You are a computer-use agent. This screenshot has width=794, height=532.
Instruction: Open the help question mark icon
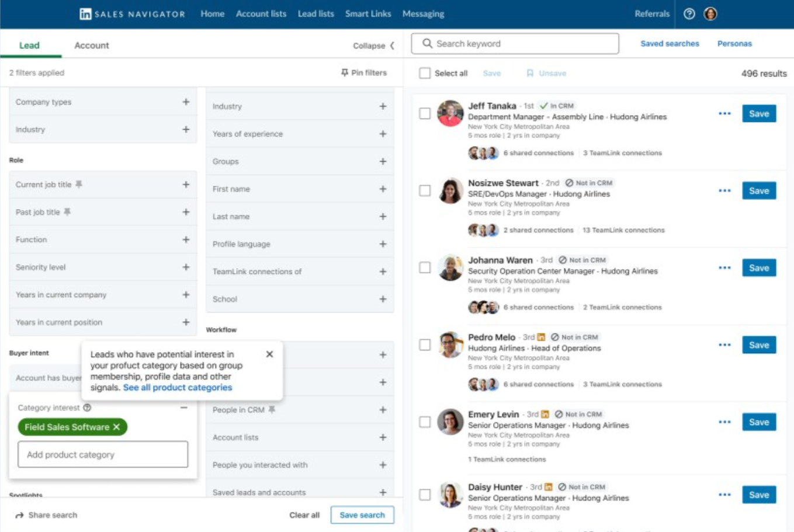[689, 14]
